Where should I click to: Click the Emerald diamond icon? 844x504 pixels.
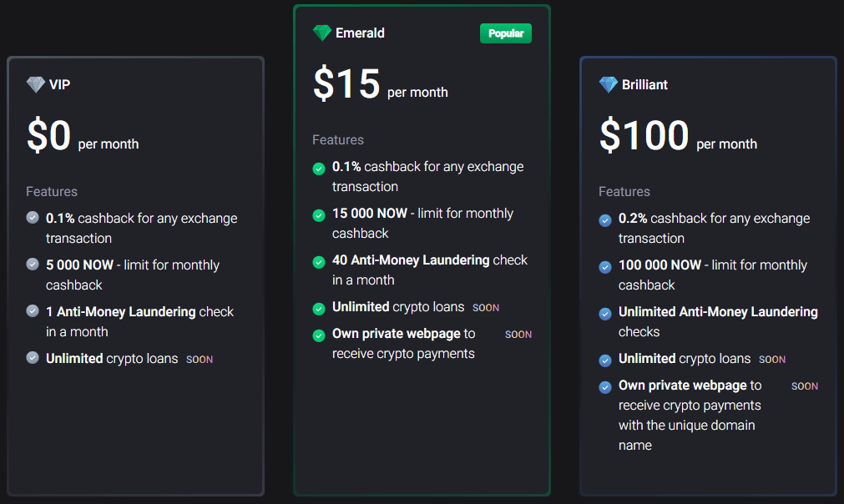pyautogui.click(x=322, y=33)
